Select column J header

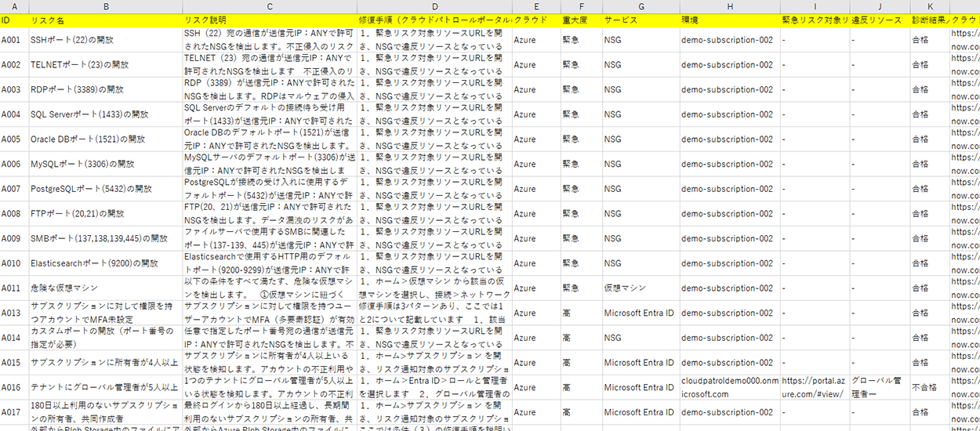880,6
